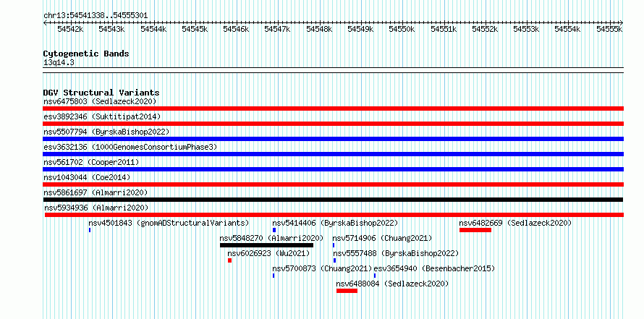Open nsv5848270 (Almarri2020) label

[x=271, y=238]
